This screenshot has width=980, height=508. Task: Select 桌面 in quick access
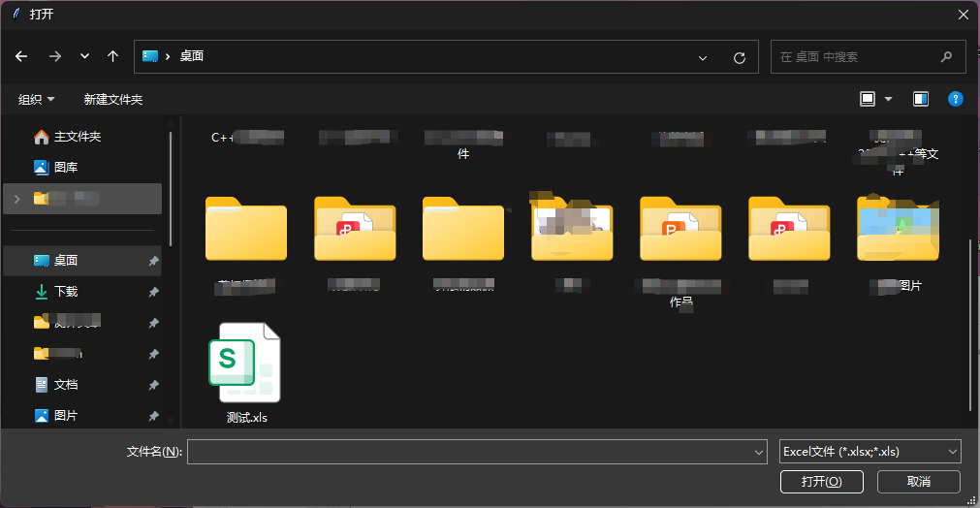[x=82, y=261]
